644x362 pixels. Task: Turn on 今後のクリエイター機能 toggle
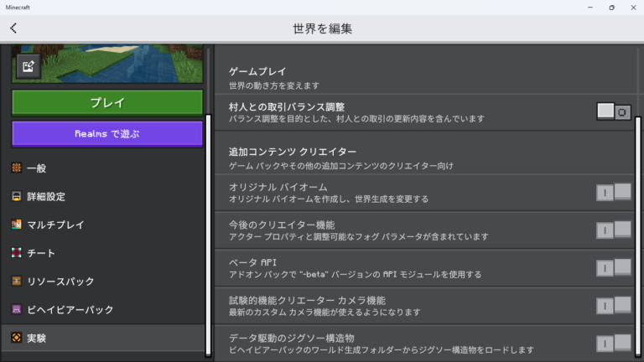[613, 230]
